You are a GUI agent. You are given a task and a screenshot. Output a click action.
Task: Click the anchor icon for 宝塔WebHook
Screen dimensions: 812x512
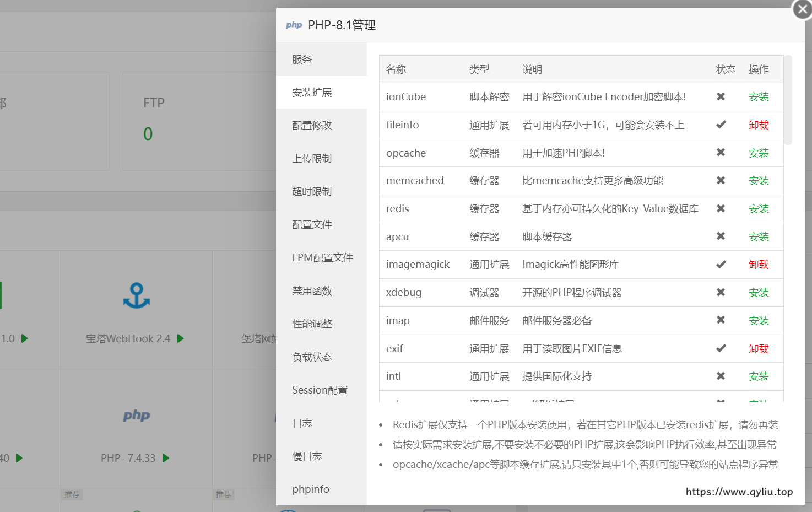(137, 295)
